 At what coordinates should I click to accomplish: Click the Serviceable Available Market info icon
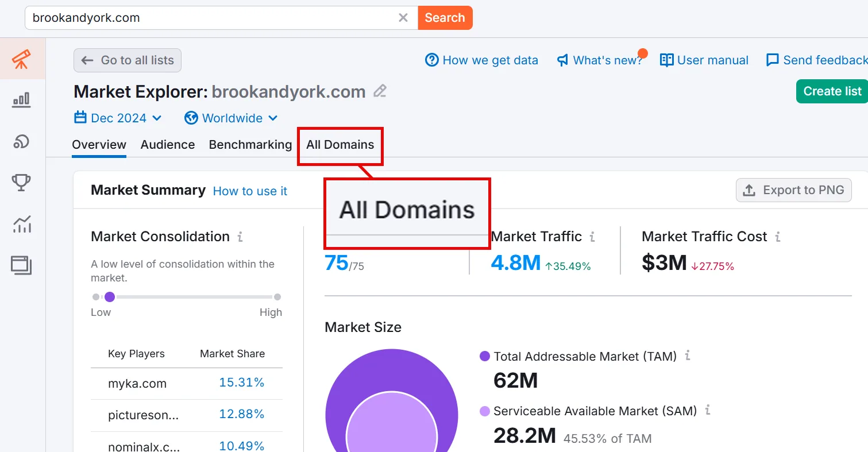point(708,411)
